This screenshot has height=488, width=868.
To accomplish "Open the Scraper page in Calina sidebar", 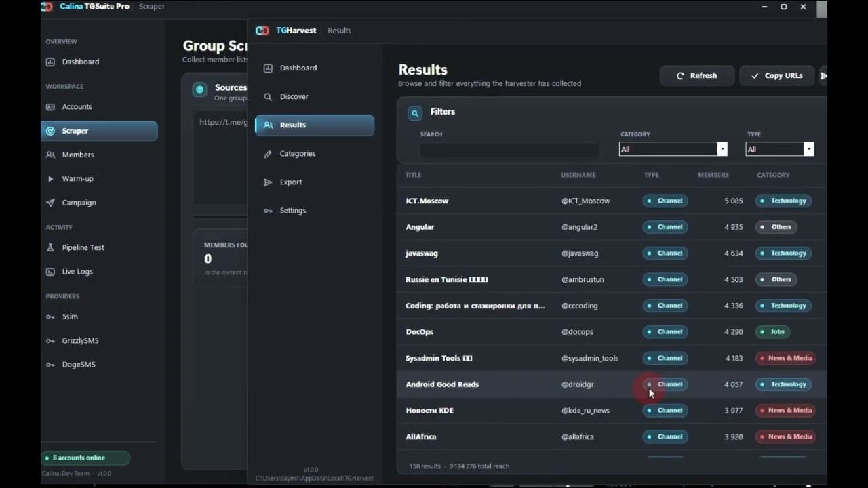I will click(x=99, y=131).
